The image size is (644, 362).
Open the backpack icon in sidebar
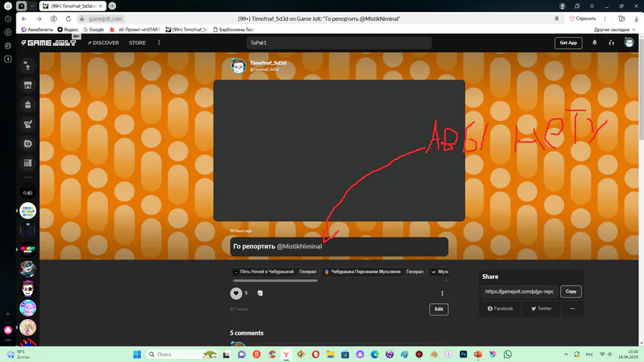point(27,104)
